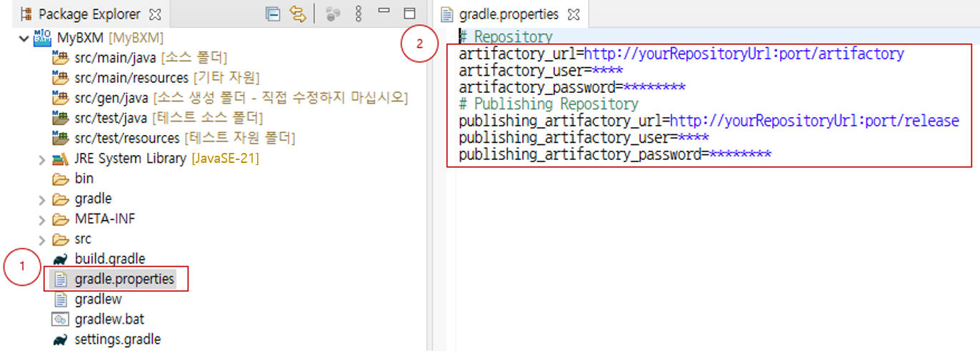Select the settings.gradle file

[x=118, y=339]
